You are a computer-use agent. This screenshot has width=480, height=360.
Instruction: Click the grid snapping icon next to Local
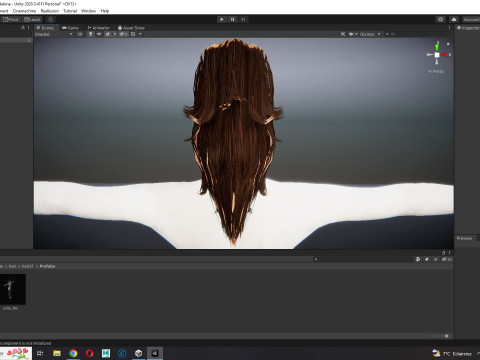(51, 19)
